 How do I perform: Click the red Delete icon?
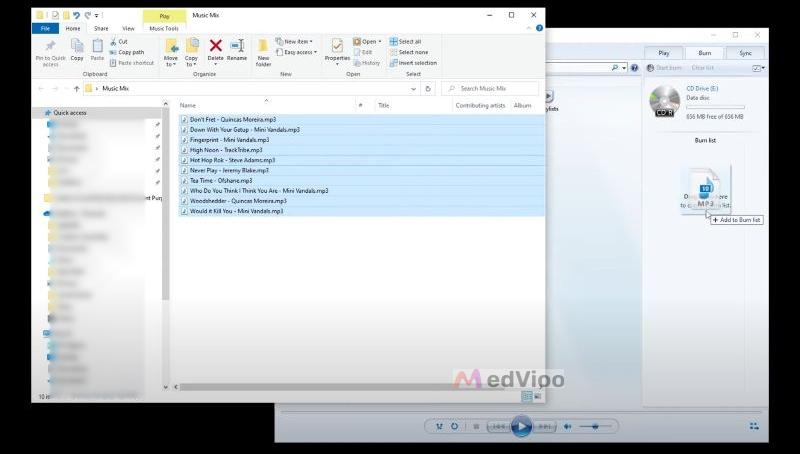216,45
